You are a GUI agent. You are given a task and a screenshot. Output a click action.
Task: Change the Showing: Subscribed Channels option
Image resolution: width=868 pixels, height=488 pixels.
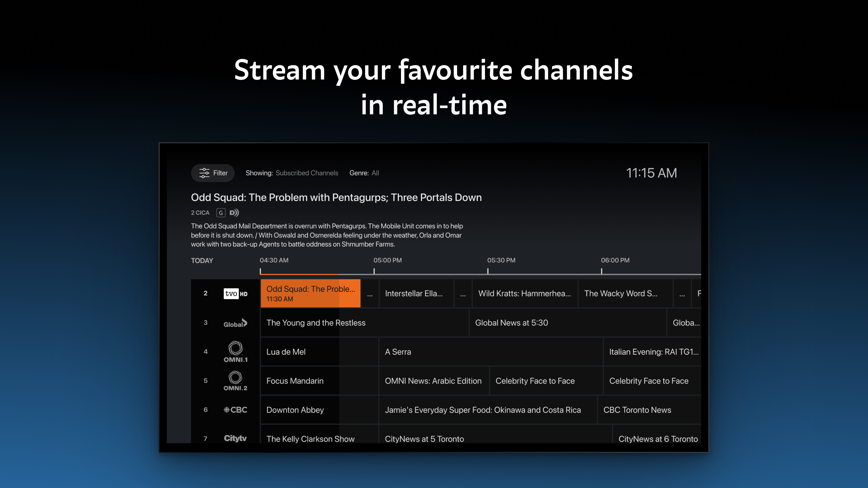(292, 173)
